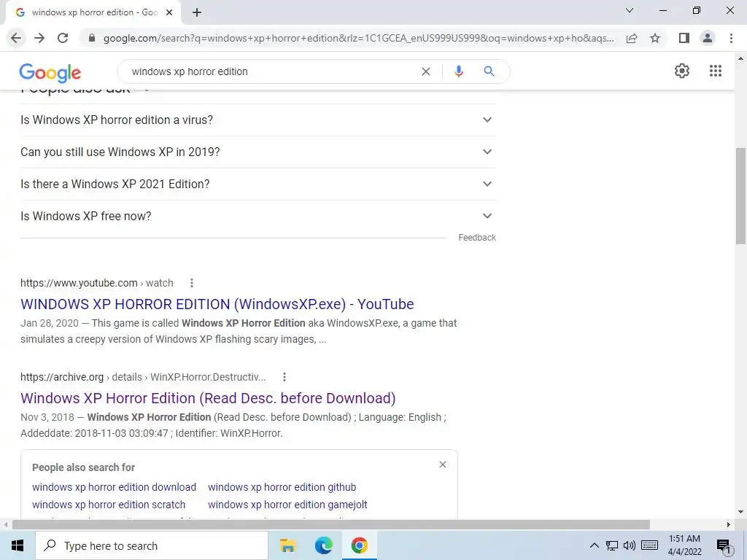Image resolution: width=747 pixels, height=560 pixels.
Task: Open the archive.org Windows XP Horror Edition result
Action: click(208, 398)
